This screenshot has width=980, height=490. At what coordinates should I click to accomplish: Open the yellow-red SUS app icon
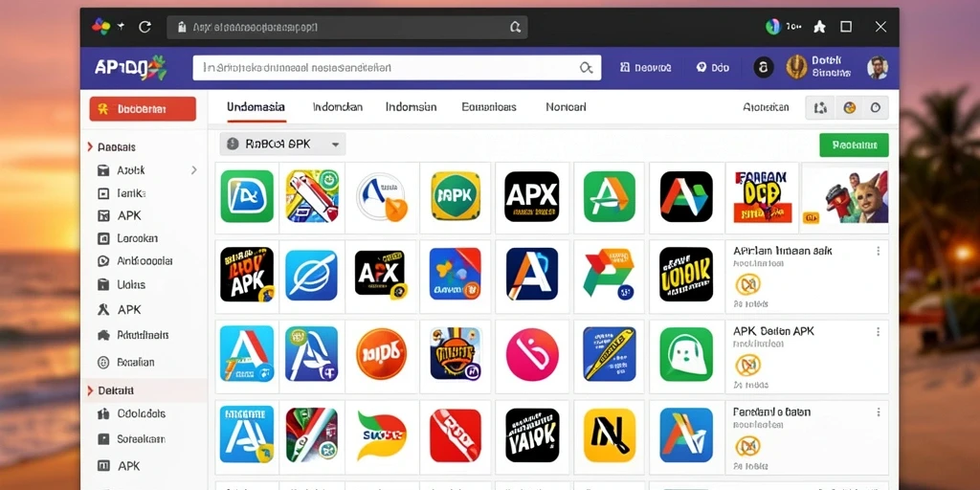382,435
